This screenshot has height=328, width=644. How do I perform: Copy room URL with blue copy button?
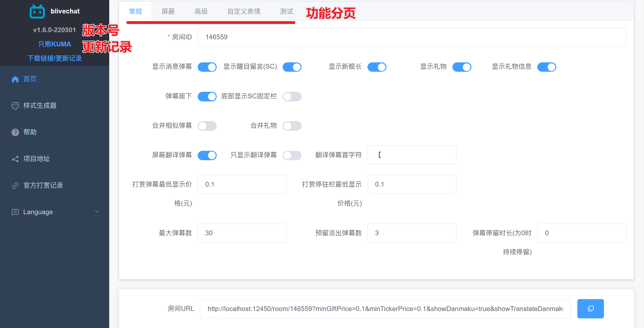(590, 308)
